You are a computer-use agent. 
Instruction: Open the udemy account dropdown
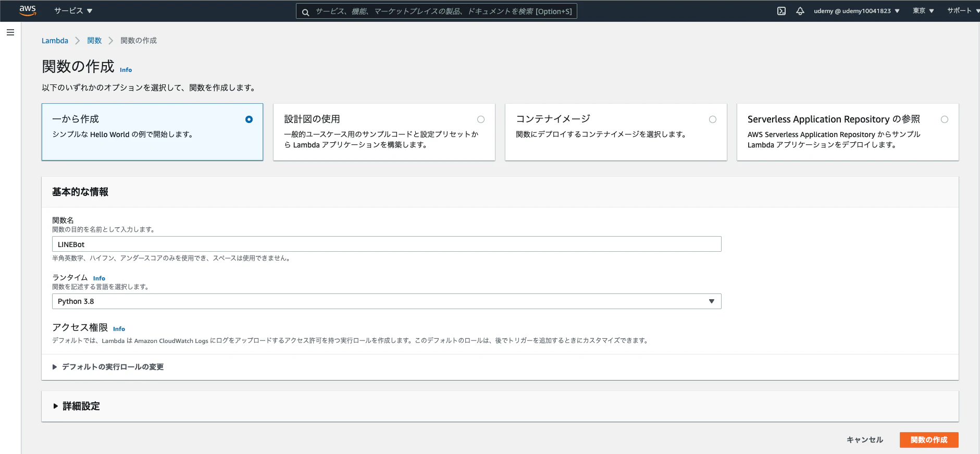pyautogui.click(x=857, y=11)
